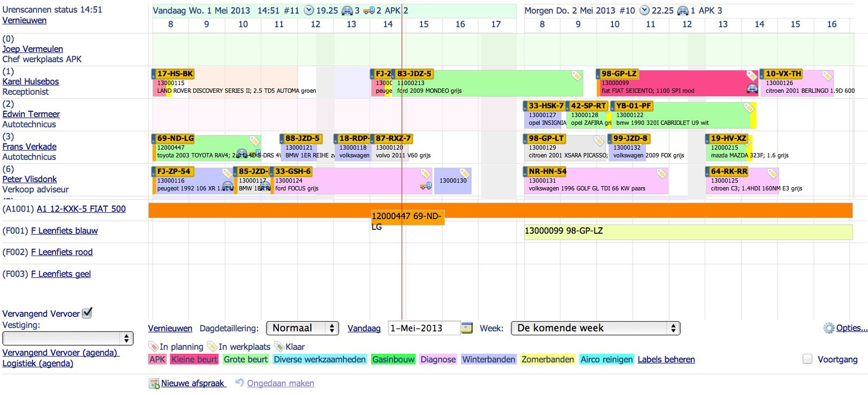Click the tag icon on the 64-RK-RR appointment
The width and height of the screenshot is (868, 395).
[772, 173]
